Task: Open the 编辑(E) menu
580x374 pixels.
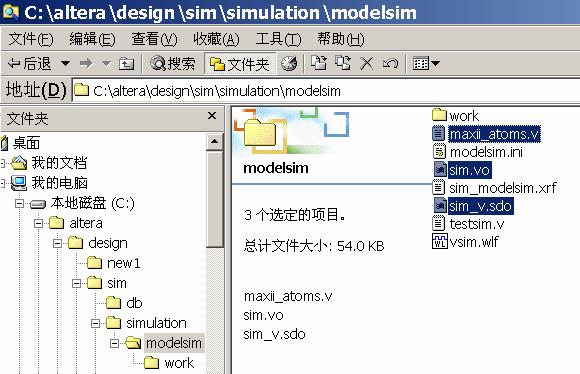Action: point(92,39)
